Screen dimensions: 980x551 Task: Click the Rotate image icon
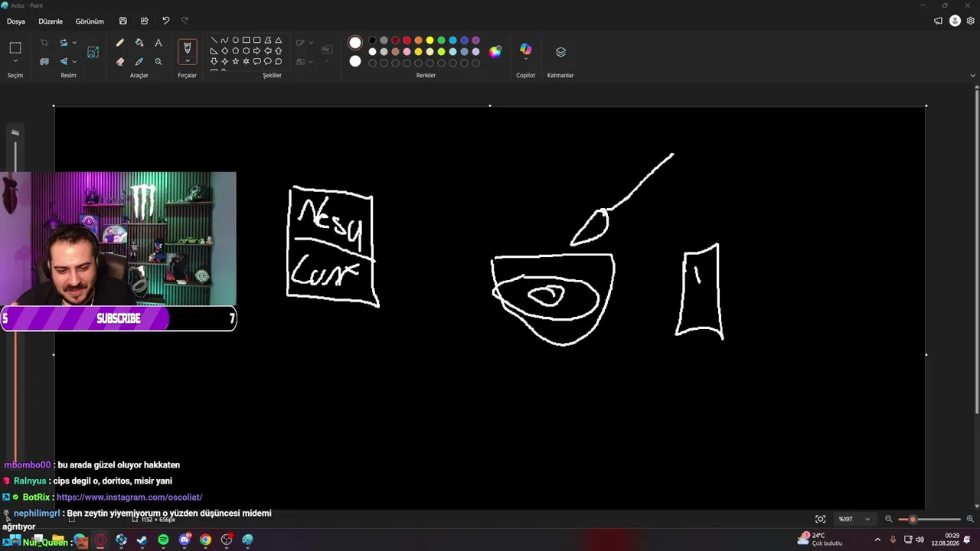click(64, 43)
